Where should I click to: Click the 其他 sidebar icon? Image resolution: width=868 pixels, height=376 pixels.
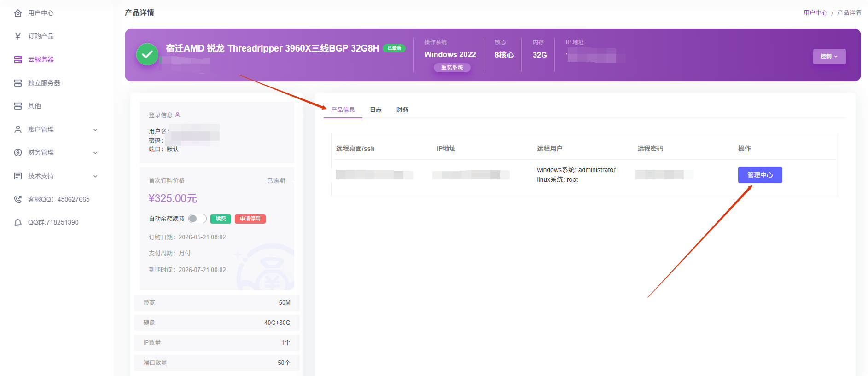18,106
